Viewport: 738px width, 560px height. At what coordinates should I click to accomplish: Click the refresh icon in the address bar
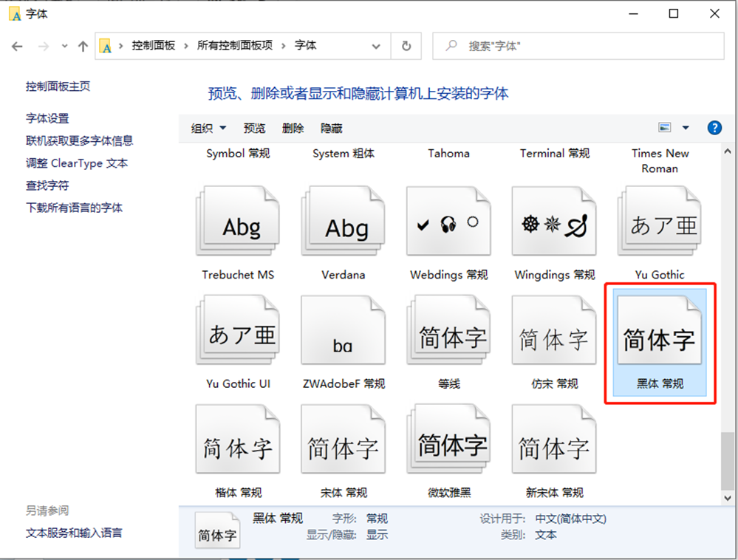click(x=406, y=46)
